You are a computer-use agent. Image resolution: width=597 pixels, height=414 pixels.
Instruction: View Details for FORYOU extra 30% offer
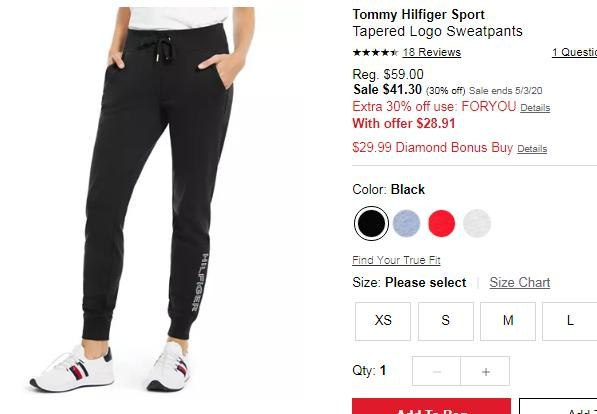535,108
